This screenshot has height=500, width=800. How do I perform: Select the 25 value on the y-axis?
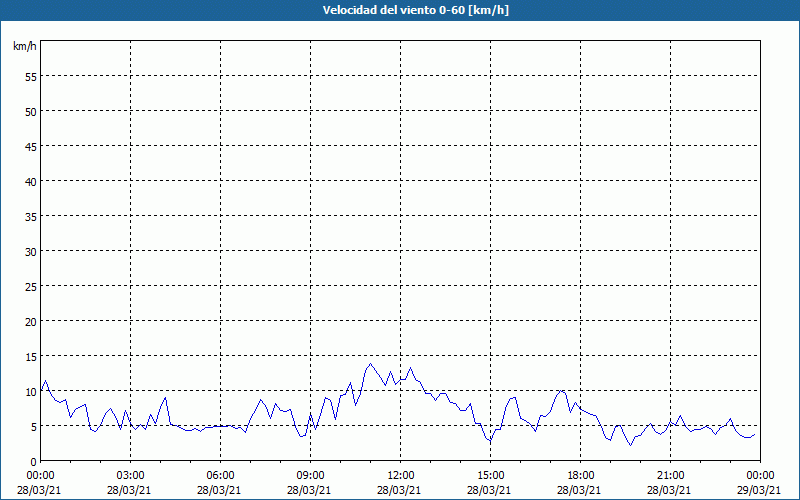click(31, 286)
